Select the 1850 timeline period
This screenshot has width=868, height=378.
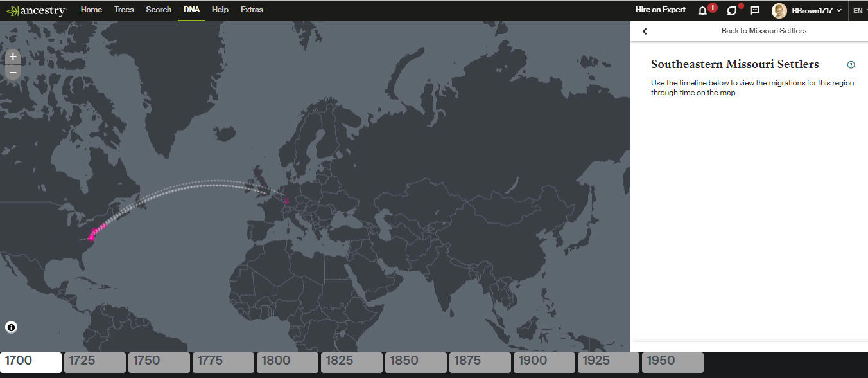[x=416, y=363]
